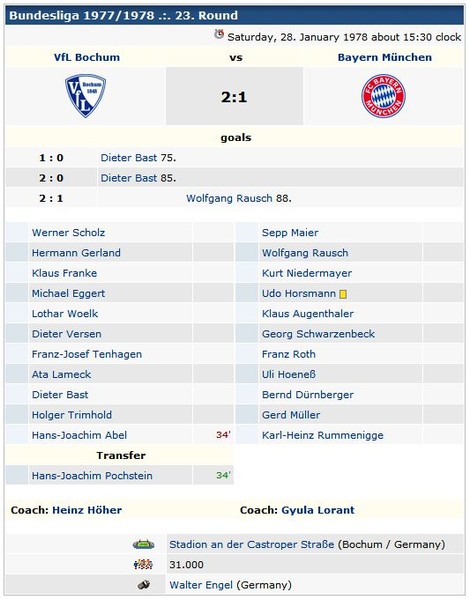The image size is (469, 599).
Task: Open Dieter Bast's 75th-minute goal link
Action: pyautogui.click(x=129, y=158)
